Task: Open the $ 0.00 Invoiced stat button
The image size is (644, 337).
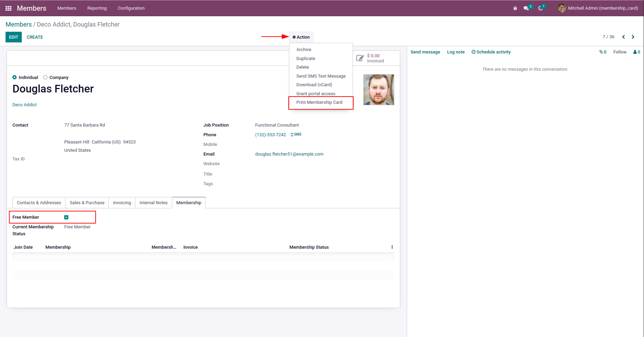Action: [376, 58]
